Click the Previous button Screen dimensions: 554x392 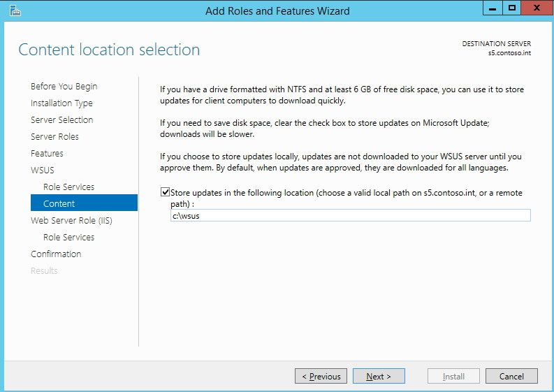point(321,376)
